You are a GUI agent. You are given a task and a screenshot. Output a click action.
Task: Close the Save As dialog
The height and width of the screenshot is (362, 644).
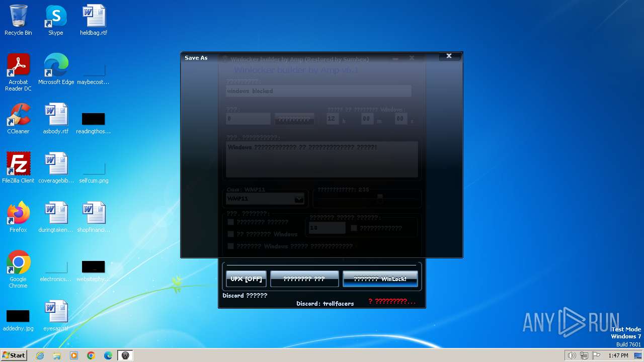point(449,56)
